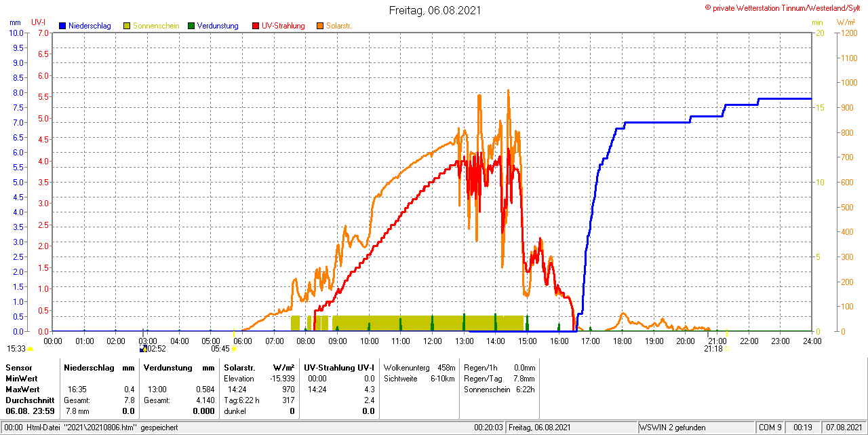Viewport: 868px width, 435px height.
Task: Click the sunrise icon next to 05:45
Action: click(234, 349)
